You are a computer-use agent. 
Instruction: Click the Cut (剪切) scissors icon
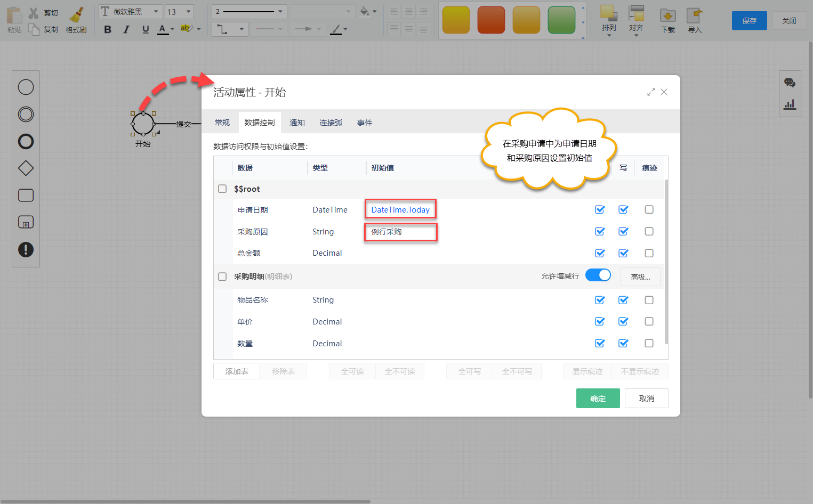[x=34, y=13]
